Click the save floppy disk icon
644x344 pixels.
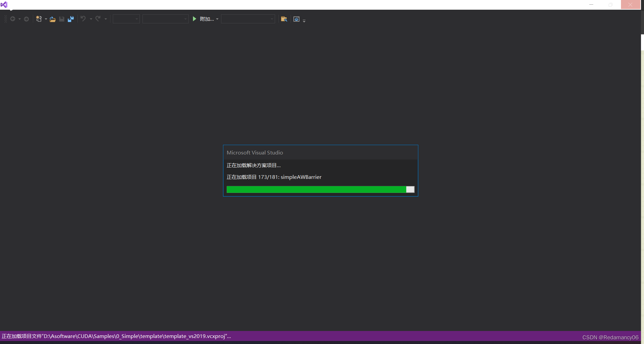[x=62, y=19]
